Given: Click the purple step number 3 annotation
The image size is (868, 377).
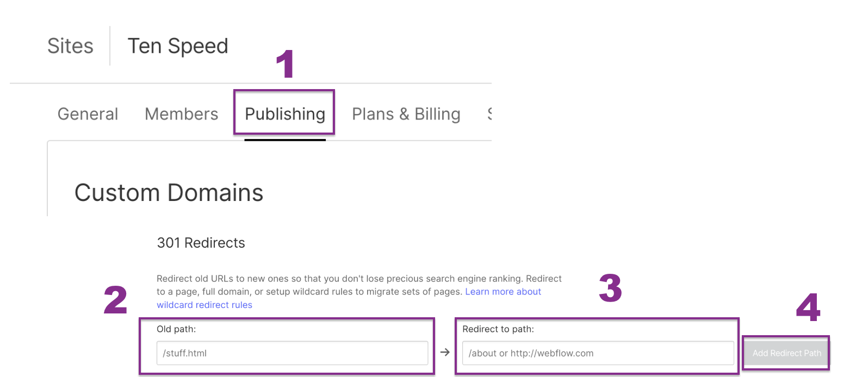Looking at the screenshot, I should point(610,288).
